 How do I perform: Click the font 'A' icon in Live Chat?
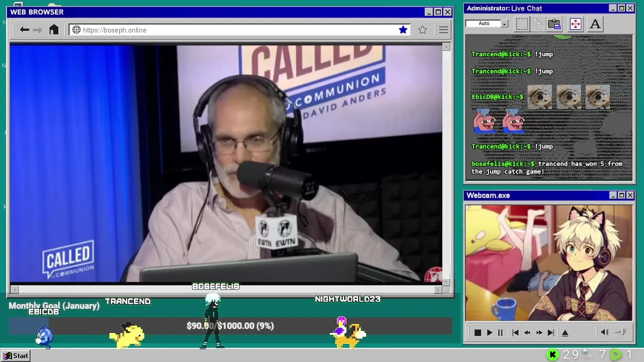(x=595, y=24)
